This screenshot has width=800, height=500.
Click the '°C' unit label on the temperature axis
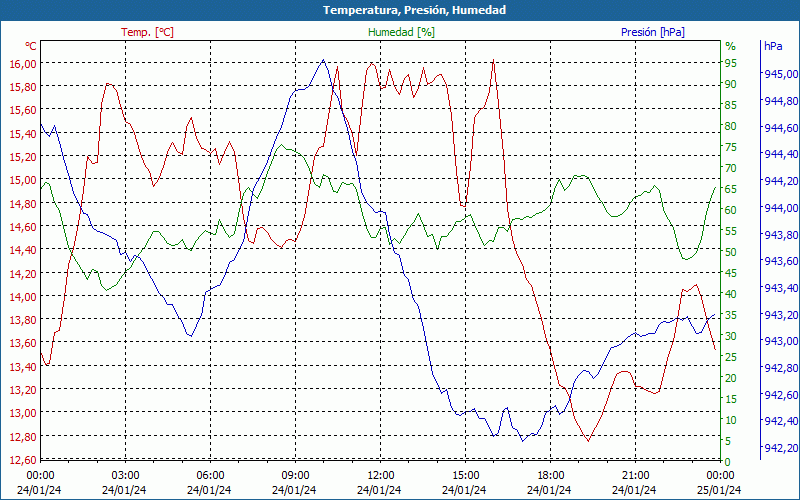pyautogui.click(x=31, y=46)
